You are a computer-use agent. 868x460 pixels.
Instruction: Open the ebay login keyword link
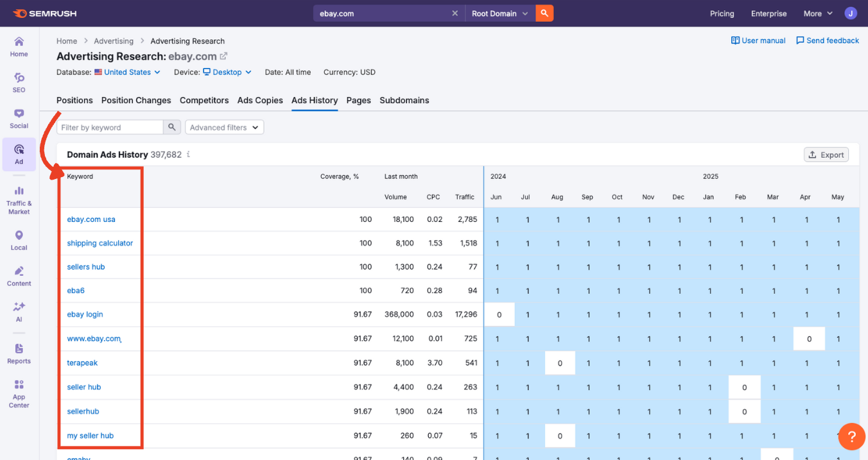click(85, 314)
